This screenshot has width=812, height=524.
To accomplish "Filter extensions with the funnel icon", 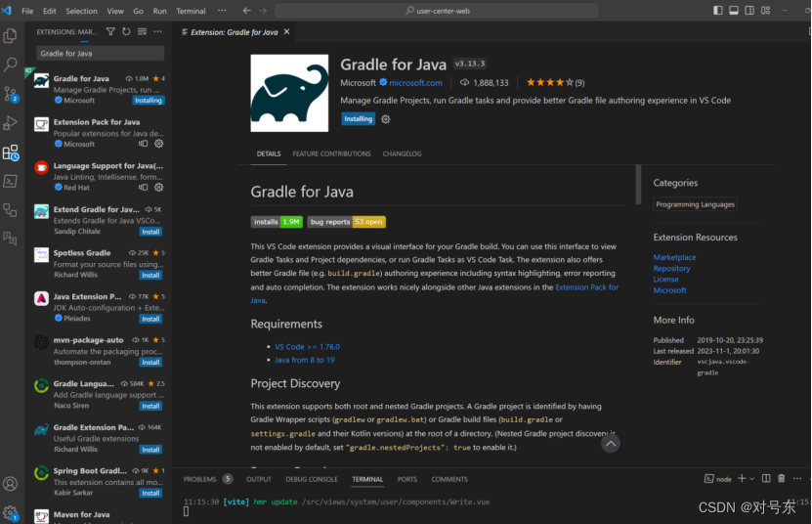I will tap(110, 31).
